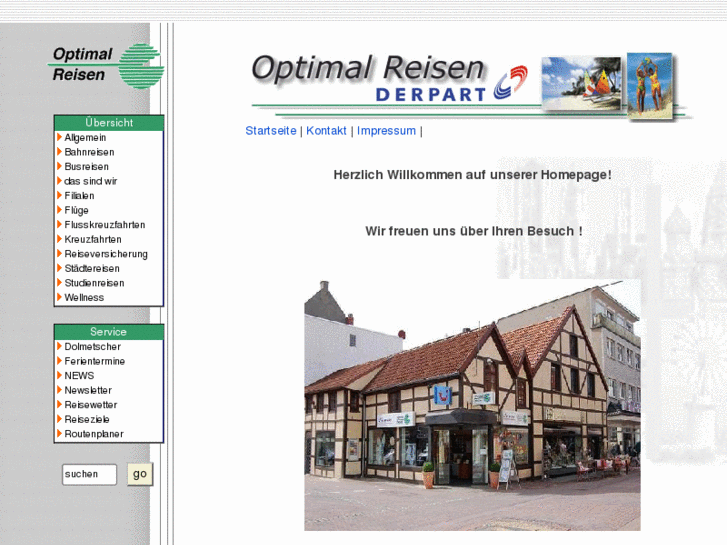Launch the Routenplaner link
The image size is (727, 545).
point(94,434)
